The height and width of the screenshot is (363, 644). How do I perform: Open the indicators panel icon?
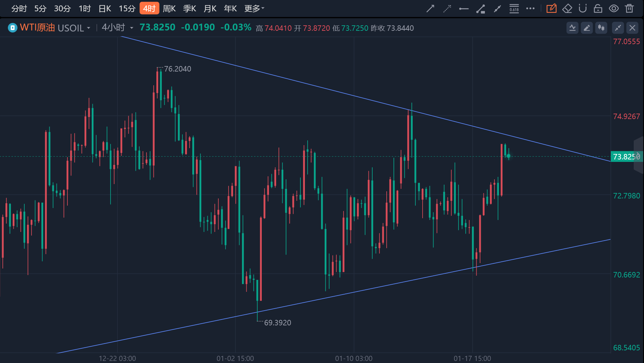pyautogui.click(x=572, y=28)
